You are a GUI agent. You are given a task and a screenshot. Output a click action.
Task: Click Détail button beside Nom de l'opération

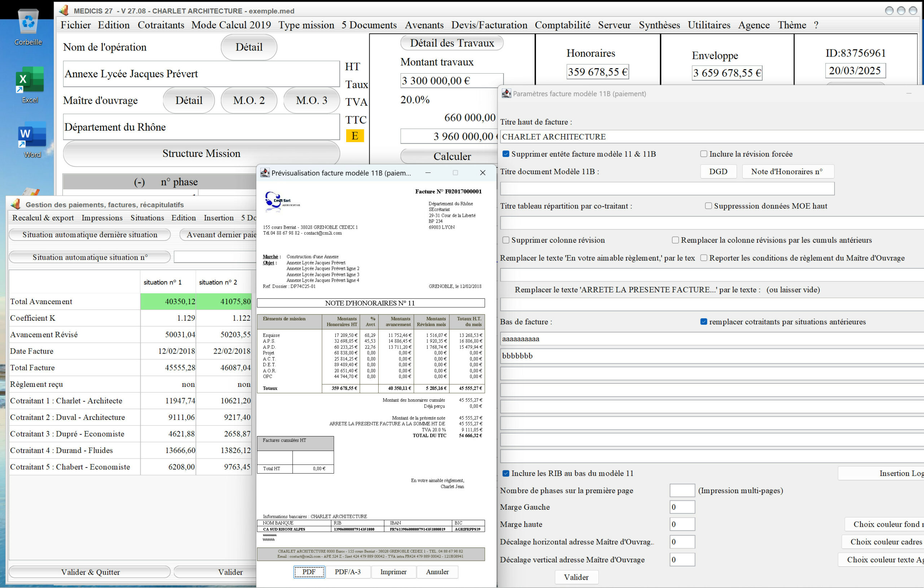tap(249, 47)
